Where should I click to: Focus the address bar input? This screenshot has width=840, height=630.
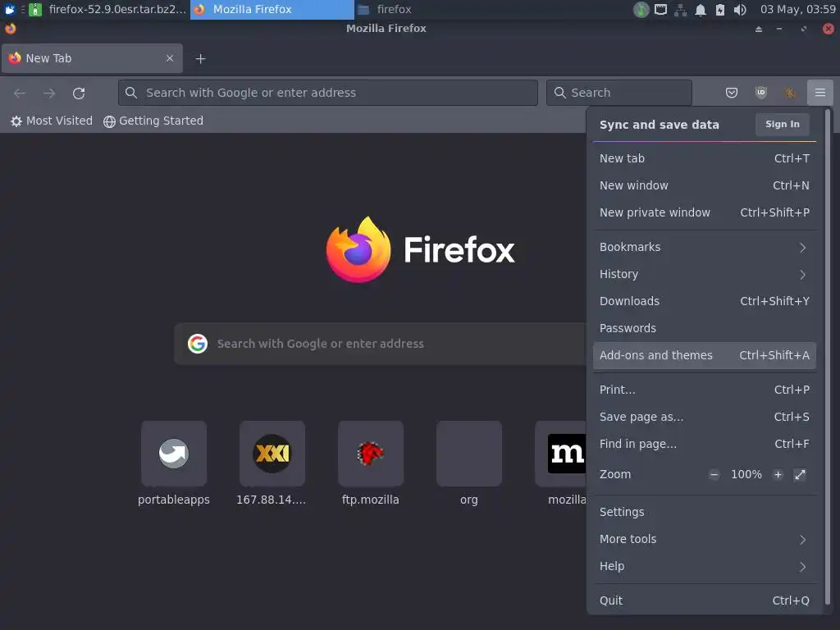328,93
